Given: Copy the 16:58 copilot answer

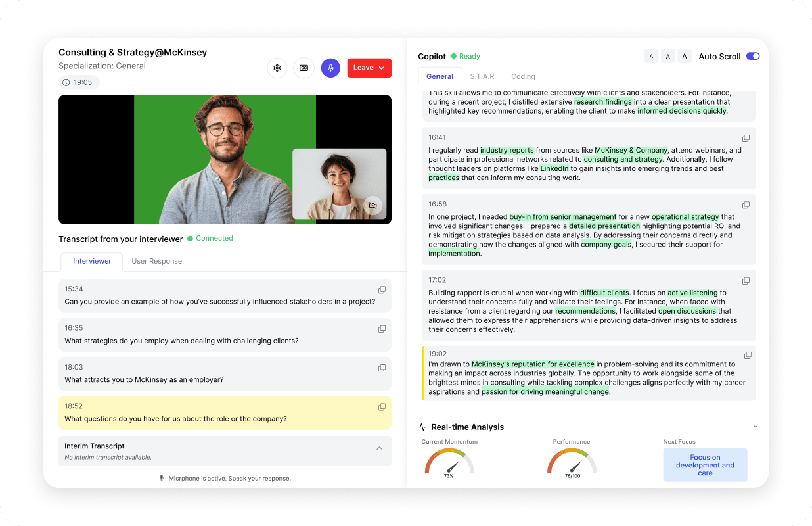Looking at the screenshot, I should [746, 205].
